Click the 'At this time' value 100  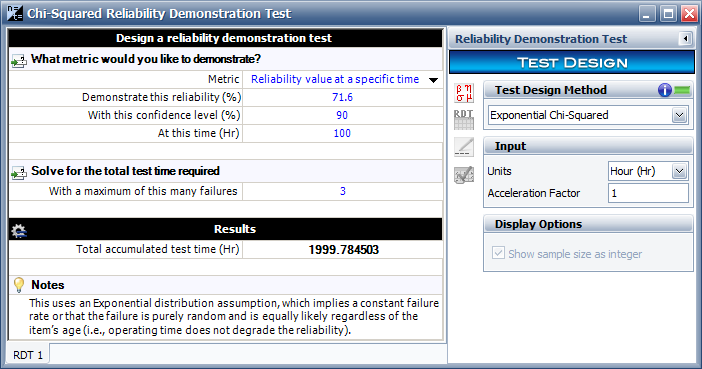point(342,133)
